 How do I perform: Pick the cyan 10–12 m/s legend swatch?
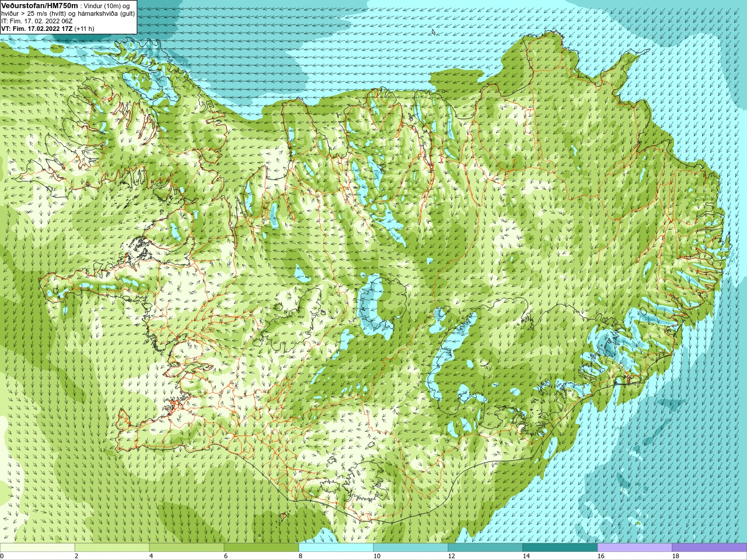click(411, 548)
